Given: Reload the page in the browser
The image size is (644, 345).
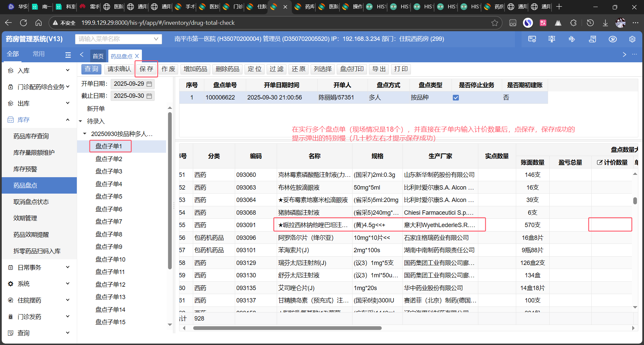Looking at the screenshot, I should (x=23, y=23).
